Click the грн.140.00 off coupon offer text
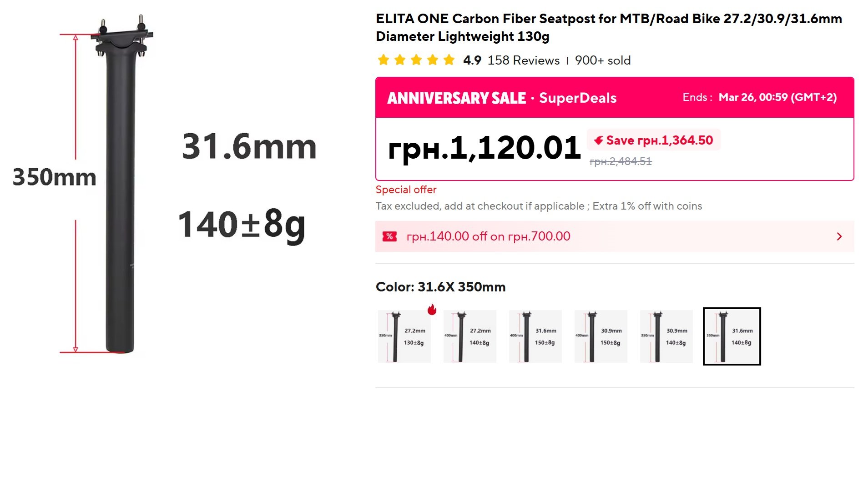 [x=488, y=236]
